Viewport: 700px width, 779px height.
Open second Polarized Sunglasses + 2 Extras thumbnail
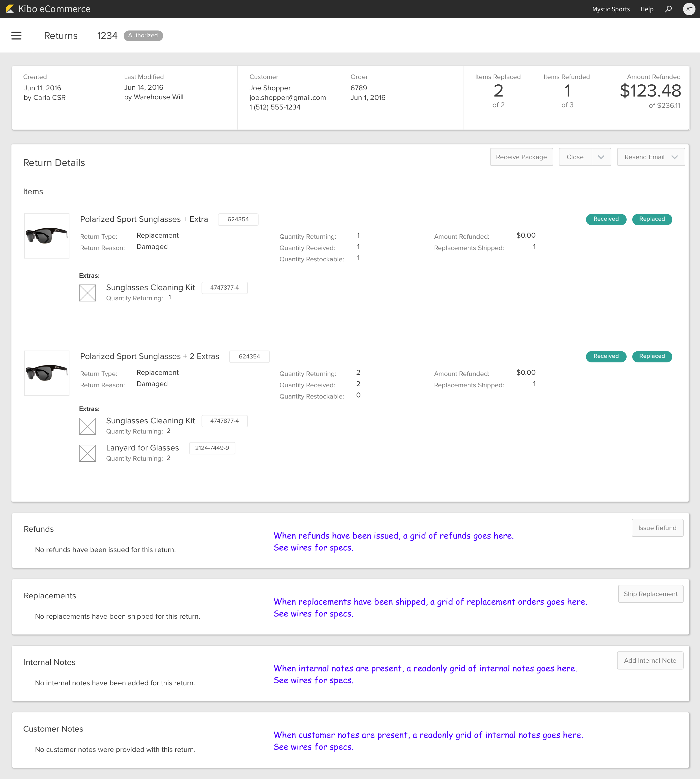pos(47,373)
